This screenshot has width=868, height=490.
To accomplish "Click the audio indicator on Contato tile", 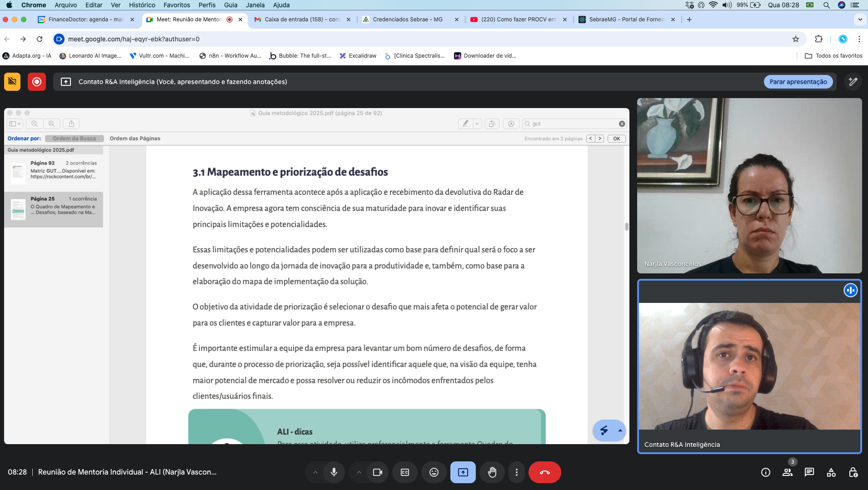I will click(x=850, y=290).
